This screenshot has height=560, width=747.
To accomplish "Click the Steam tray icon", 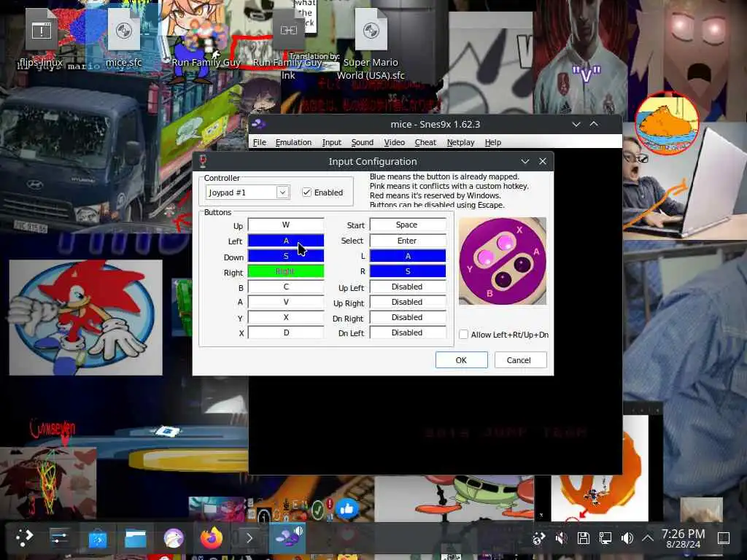I will [538, 538].
